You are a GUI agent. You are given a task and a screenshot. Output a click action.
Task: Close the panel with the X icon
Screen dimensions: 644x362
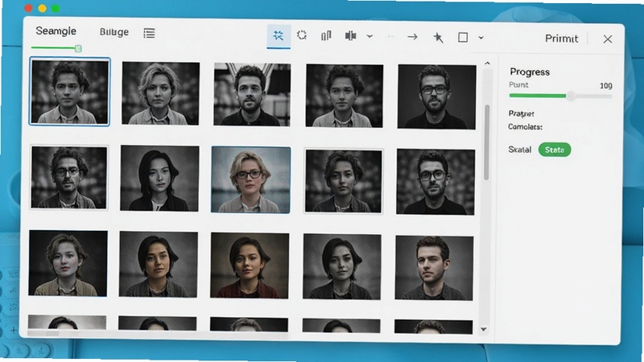[608, 39]
